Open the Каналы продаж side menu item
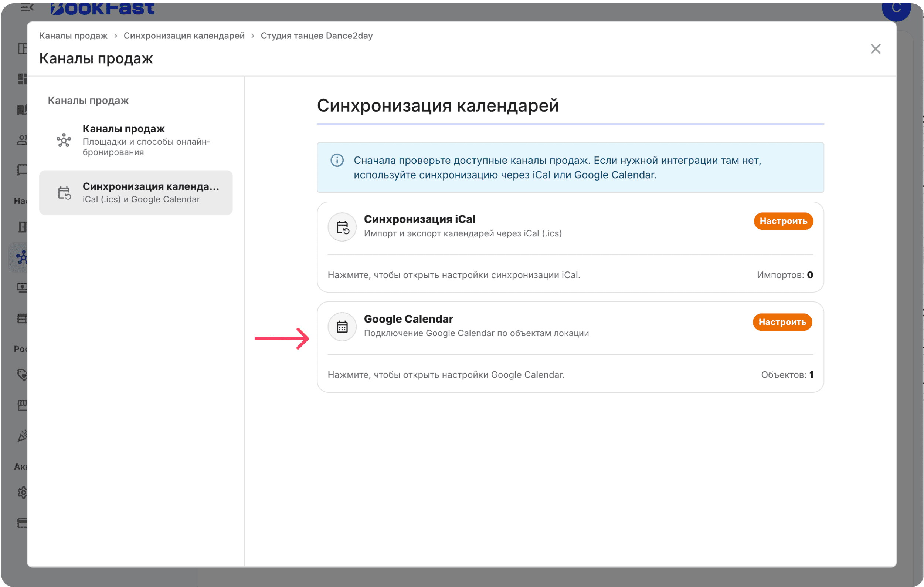Viewport: 924px width, 587px height. 136,140
